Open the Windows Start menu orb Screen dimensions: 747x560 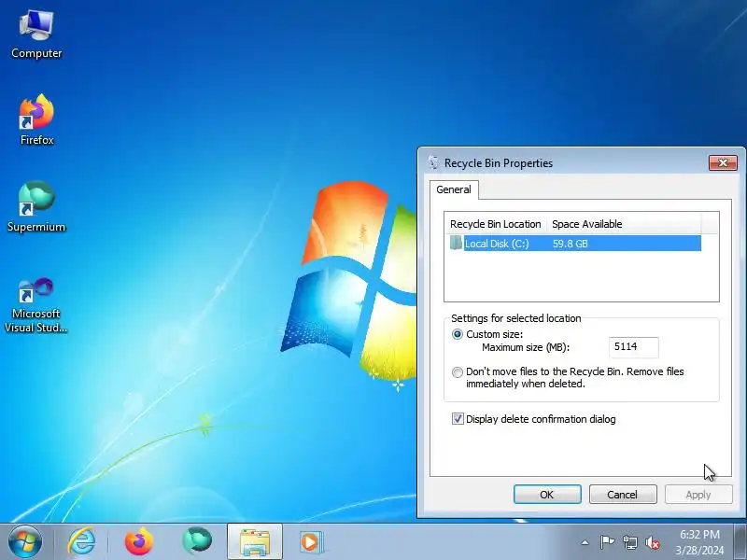[25, 541]
